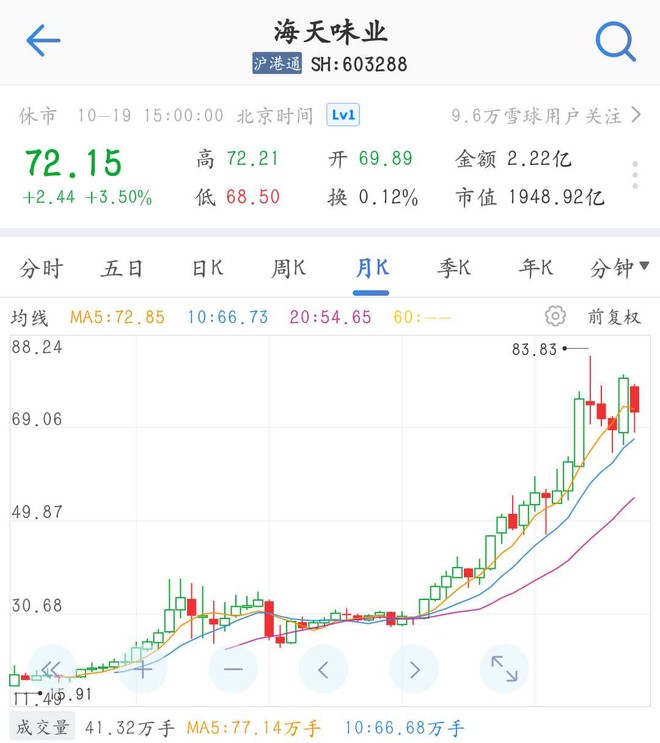The width and height of the screenshot is (660, 743).
Task: Open the three-dot more options menu
Action: click(x=635, y=175)
